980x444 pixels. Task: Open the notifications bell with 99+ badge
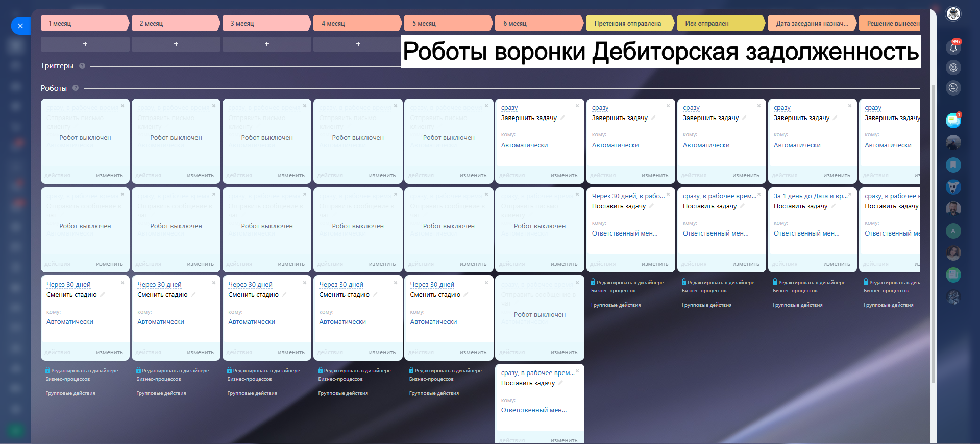[x=953, y=47]
